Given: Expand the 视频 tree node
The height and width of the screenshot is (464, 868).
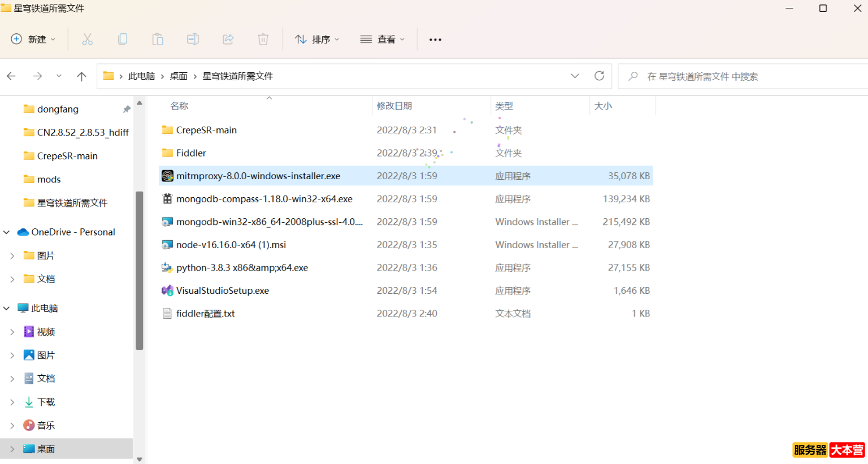Looking at the screenshot, I should point(12,332).
